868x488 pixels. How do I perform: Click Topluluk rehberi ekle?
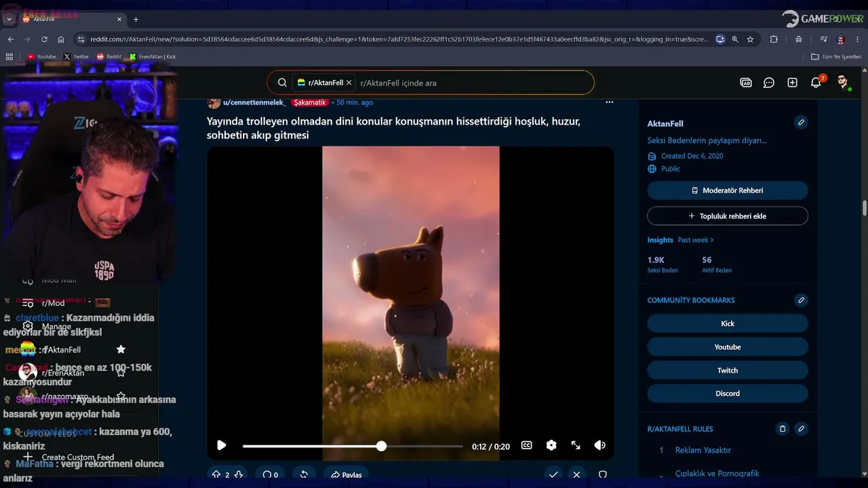click(728, 216)
